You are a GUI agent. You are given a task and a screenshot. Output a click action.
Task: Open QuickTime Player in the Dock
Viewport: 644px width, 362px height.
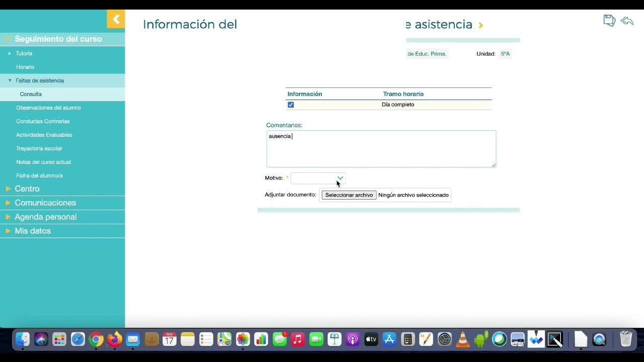[600, 339]
